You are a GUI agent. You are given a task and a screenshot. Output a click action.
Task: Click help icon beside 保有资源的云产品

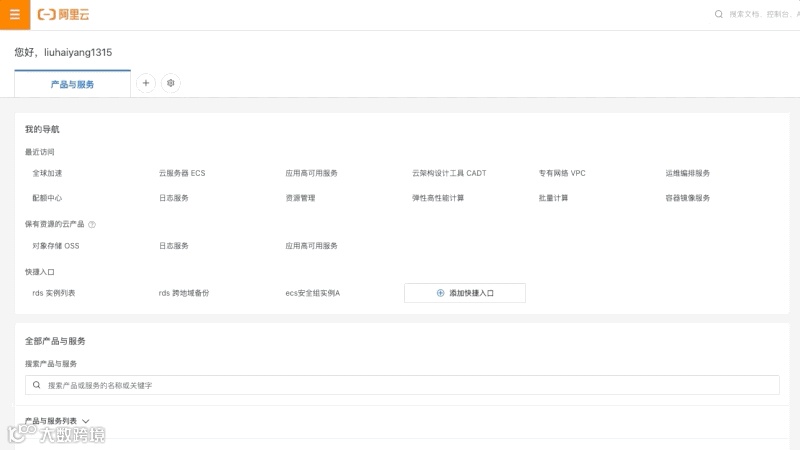point(92,224)
